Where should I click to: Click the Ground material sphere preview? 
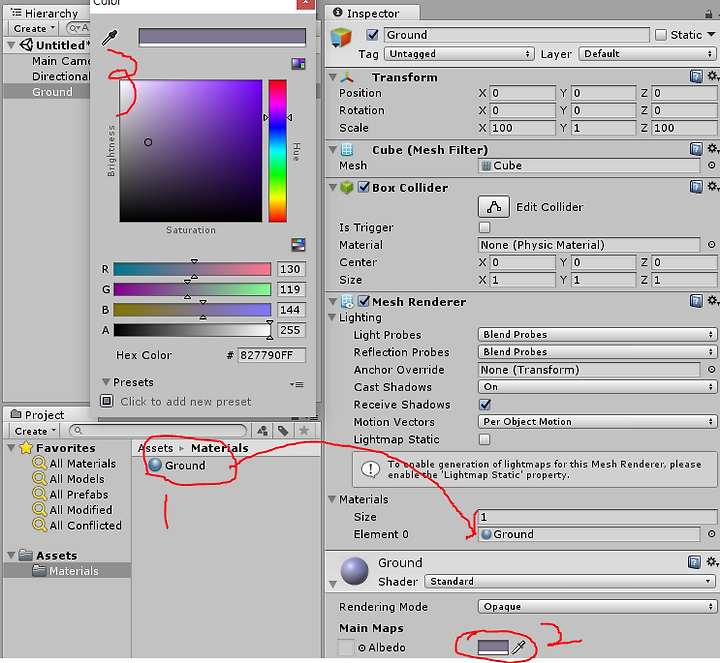pos(354,571)
